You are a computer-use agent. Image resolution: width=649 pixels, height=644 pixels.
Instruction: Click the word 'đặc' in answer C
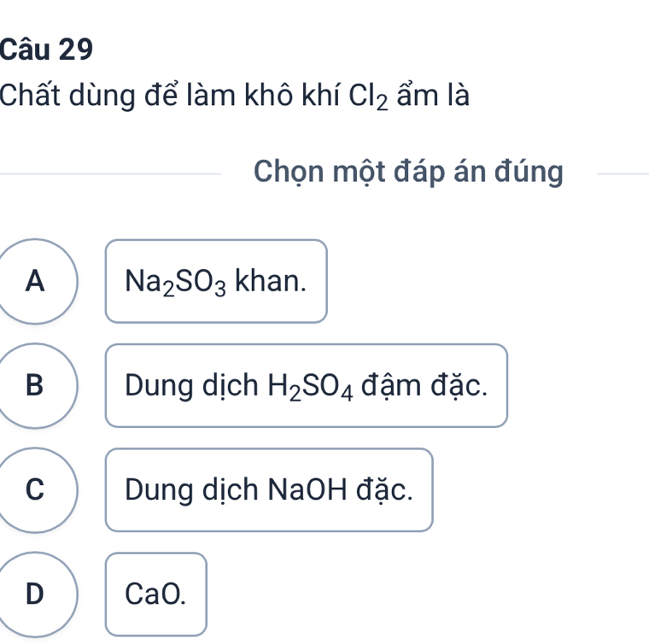(386, 489)
